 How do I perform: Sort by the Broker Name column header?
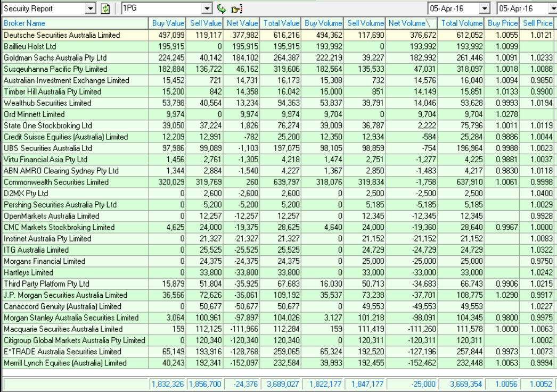(75, 23)
